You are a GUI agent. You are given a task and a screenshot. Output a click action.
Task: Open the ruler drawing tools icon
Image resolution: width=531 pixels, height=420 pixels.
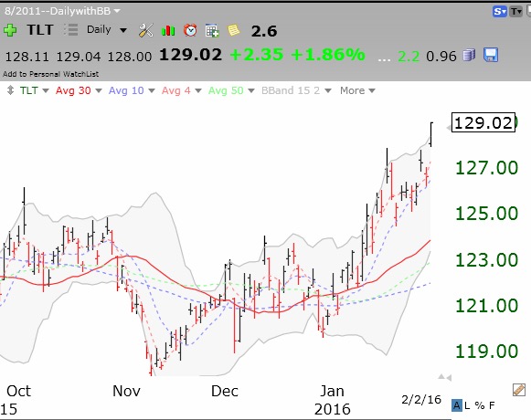(519, 390)
